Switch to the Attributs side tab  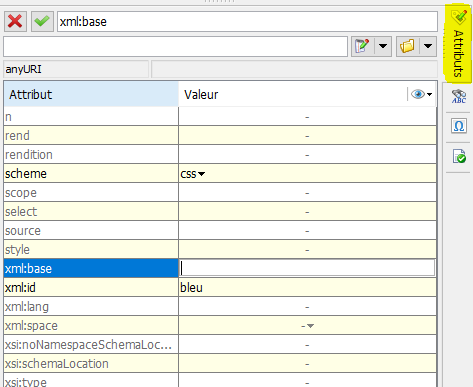(458, 43)
